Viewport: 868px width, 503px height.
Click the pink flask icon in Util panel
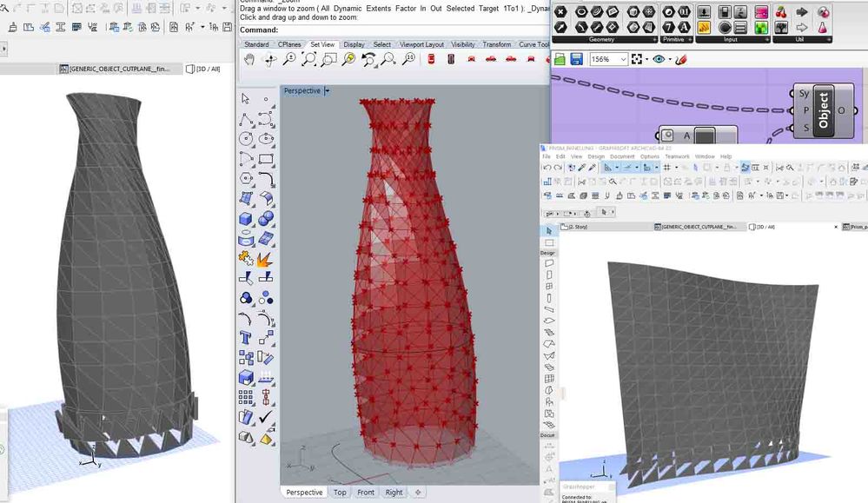point(823,27)
